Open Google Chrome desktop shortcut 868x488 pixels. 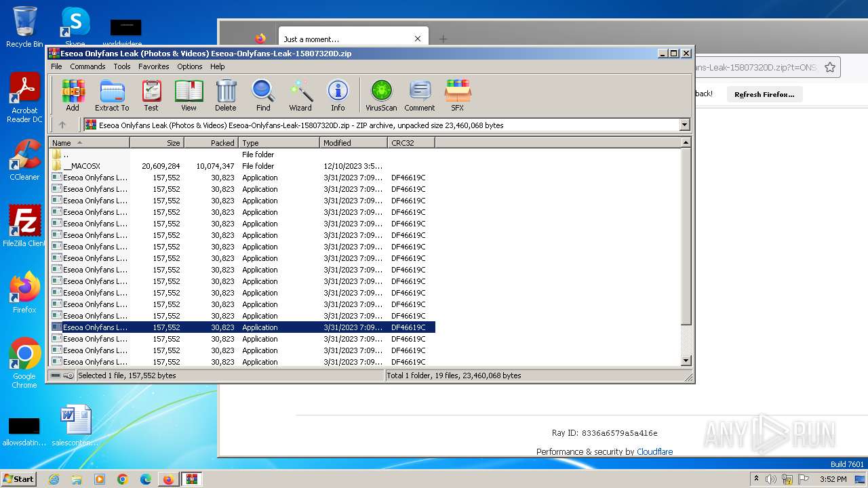click(x=24, y=363)
